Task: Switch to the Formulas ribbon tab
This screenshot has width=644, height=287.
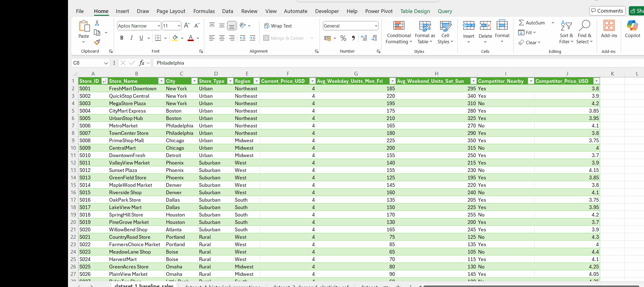Action: coord(204,11)
